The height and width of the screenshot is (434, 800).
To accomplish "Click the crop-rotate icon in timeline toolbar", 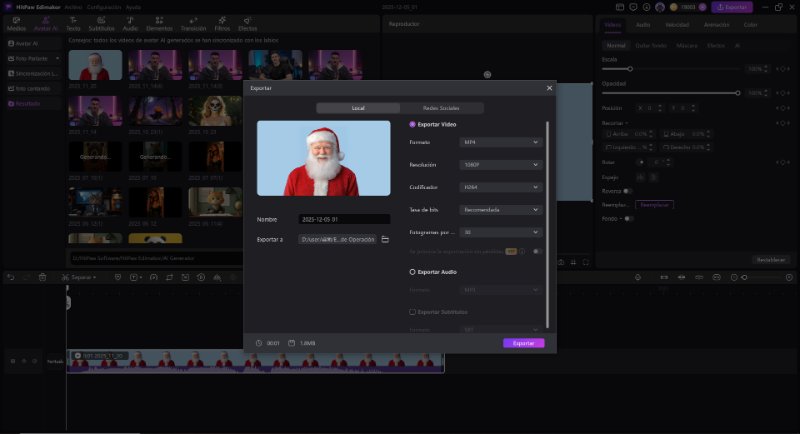I will point(169,277).
